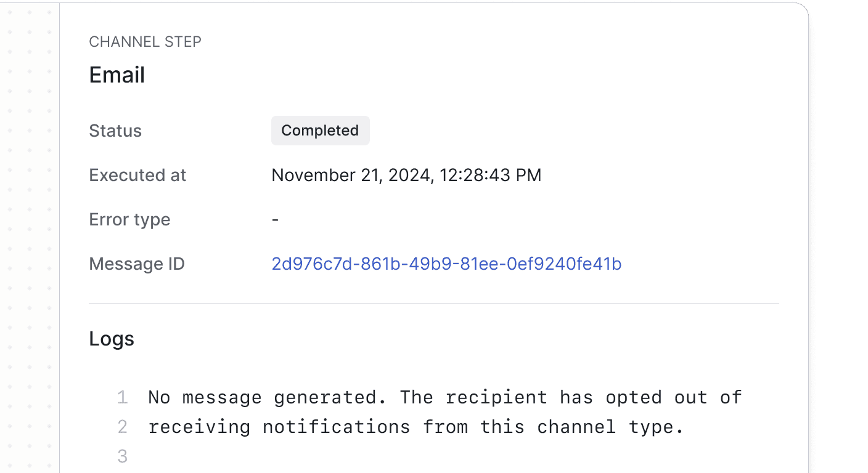Open the Message ID link 2d976c7d
This screenshot has width=868, height=473.
[x=446, y=264]
